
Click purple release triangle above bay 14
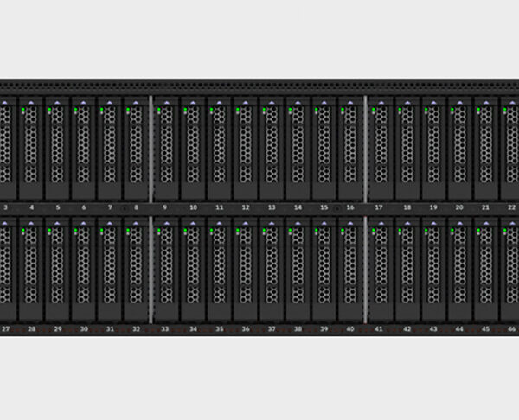[x=298, y=103]
